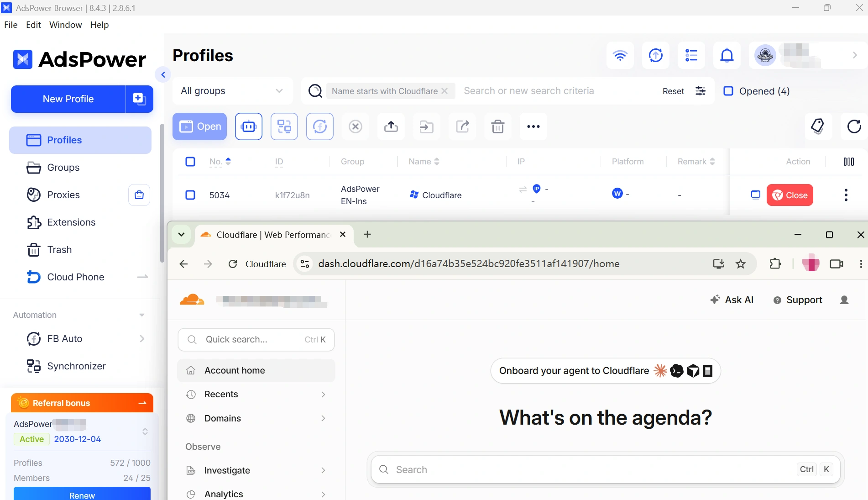This screenshot has height=500, width=868.
Task: Open the browser tab list chevron
Action: click(x=181, y=234)
